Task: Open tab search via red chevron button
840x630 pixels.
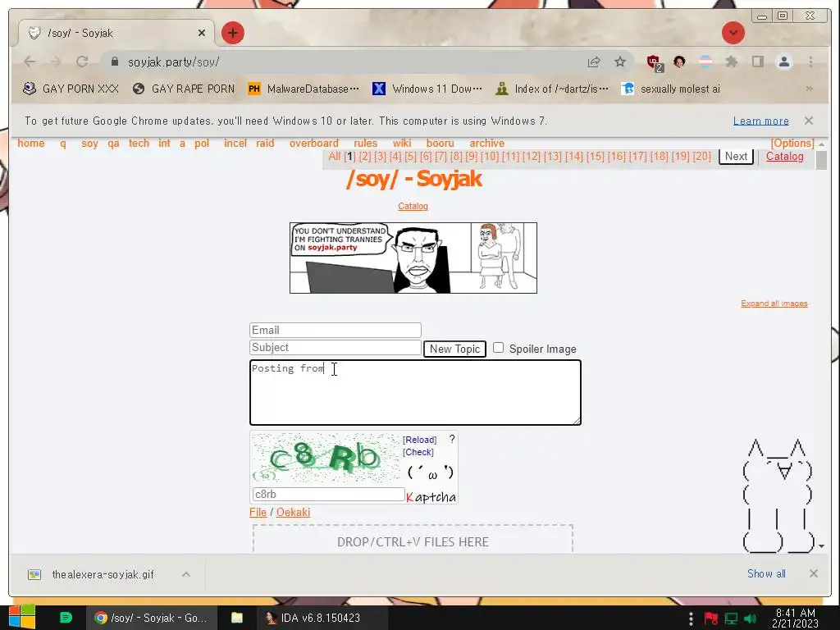Action: pyautogui.click(x=733, y=33)
